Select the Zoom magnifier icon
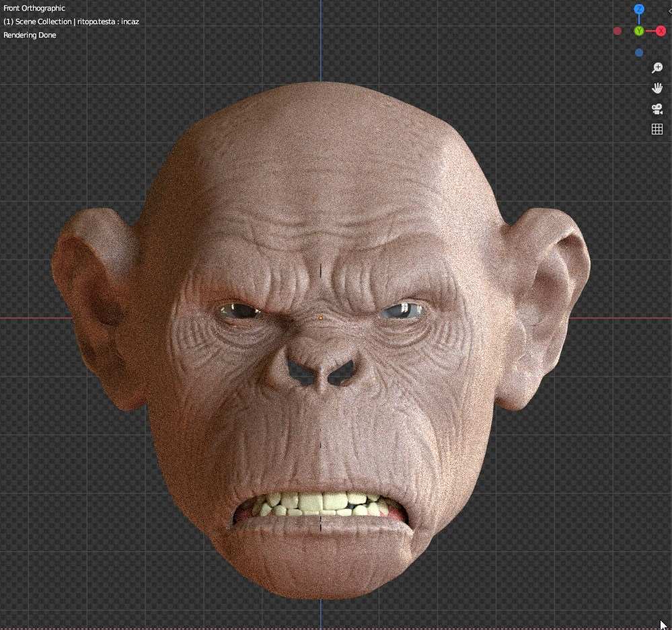This screenshot has width=672, height=630. click(x=657, y=67)
